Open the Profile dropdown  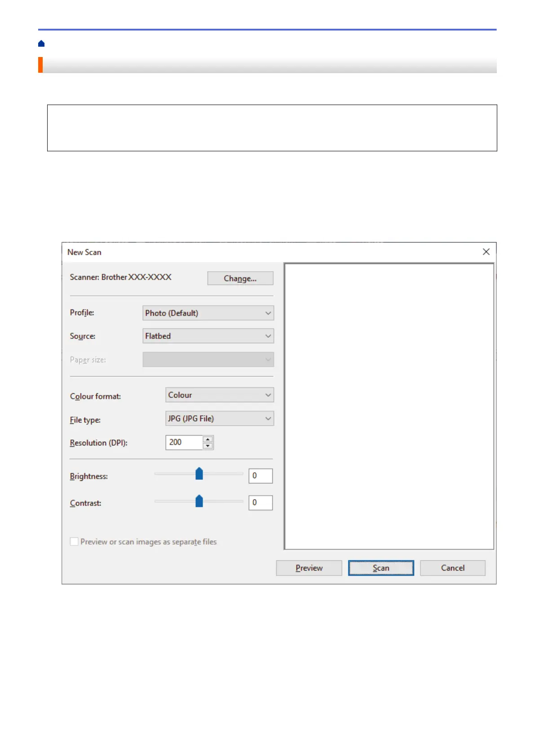[x=208, y=313]
